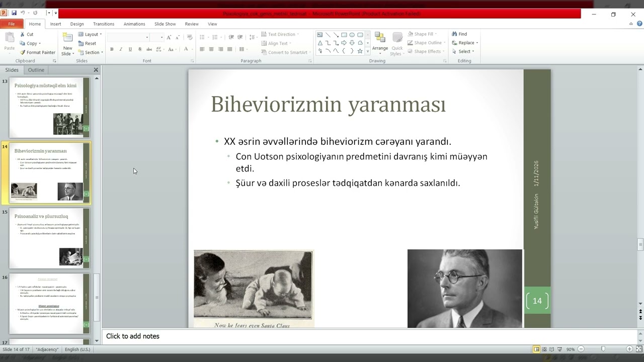This screenshot has height=362, width=644.
Task: Open the font name combo box
Action: tap(128, 37)
